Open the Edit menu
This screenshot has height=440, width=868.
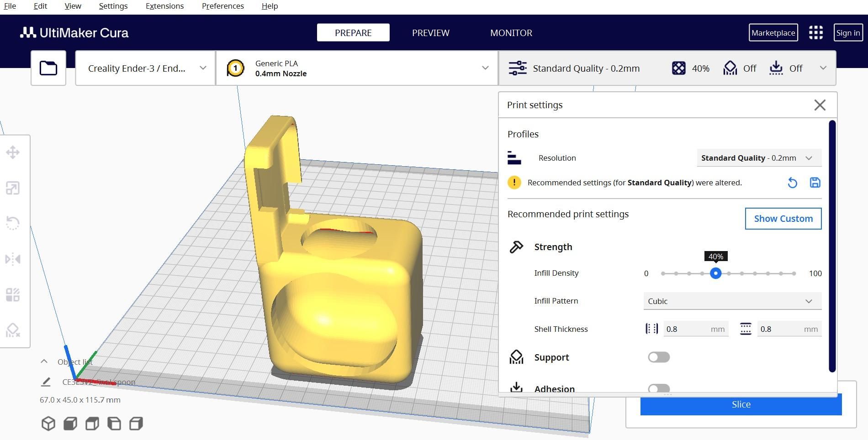[x=40, y=6]
